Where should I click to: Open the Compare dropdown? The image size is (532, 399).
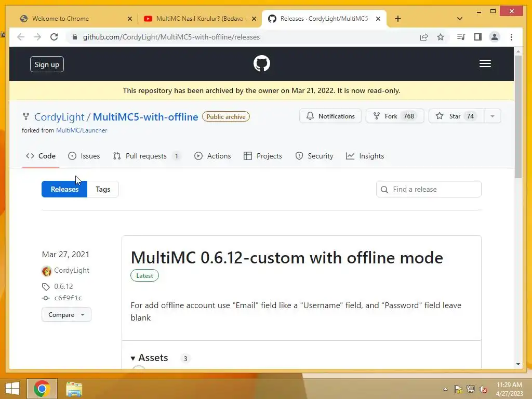coord(66,314)
